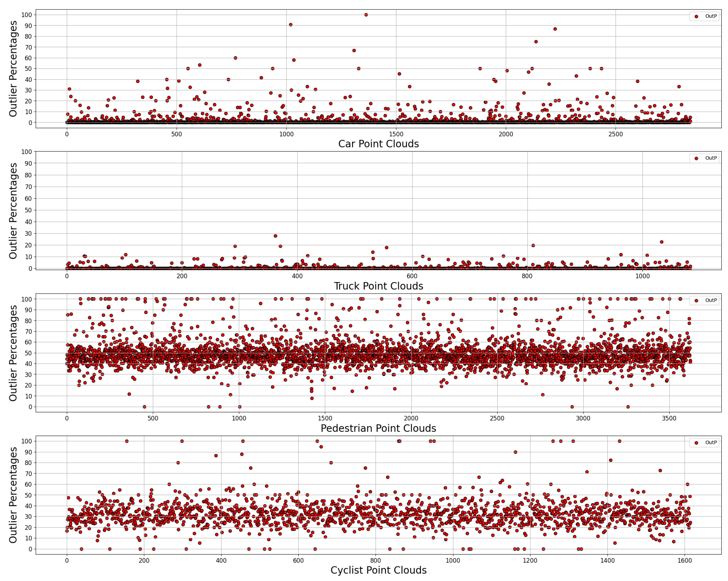
Task: Click the 3500 x-axis tick in Pedestrian plot
Action: tap(669, 418)
